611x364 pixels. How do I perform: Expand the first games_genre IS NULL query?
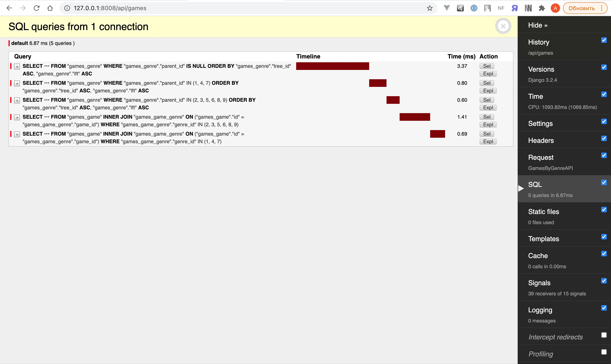[x=17, y=67]
